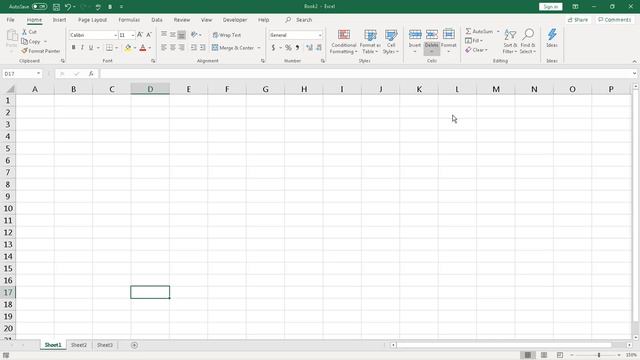Click the middle align icon
This screenshot has height=360, width=640.
173,35
